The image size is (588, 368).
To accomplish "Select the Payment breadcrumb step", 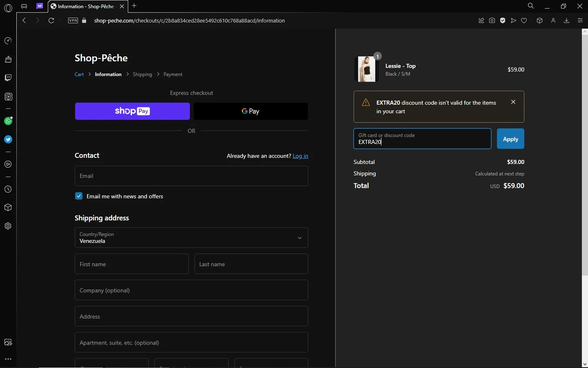I will [173, 74].
